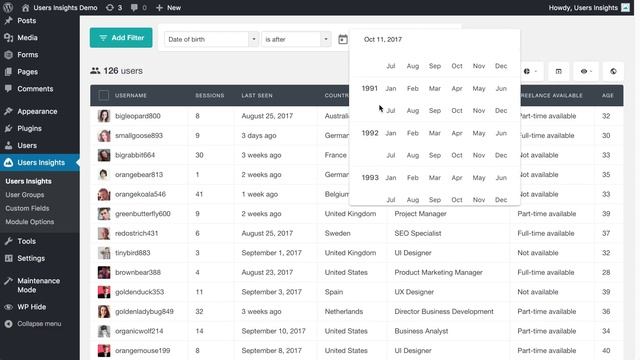The height and width of the screenshot is (360, 640).
Task: Open user orangebear813
Action: 139,175
